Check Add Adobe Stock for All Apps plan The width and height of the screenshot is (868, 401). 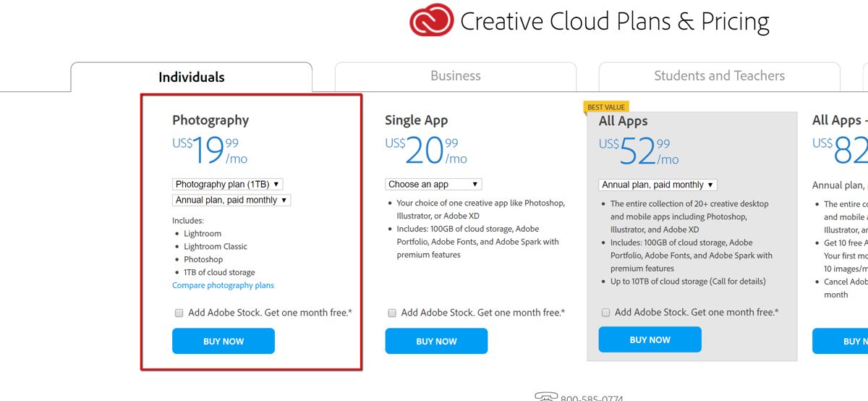click(605, 313)
